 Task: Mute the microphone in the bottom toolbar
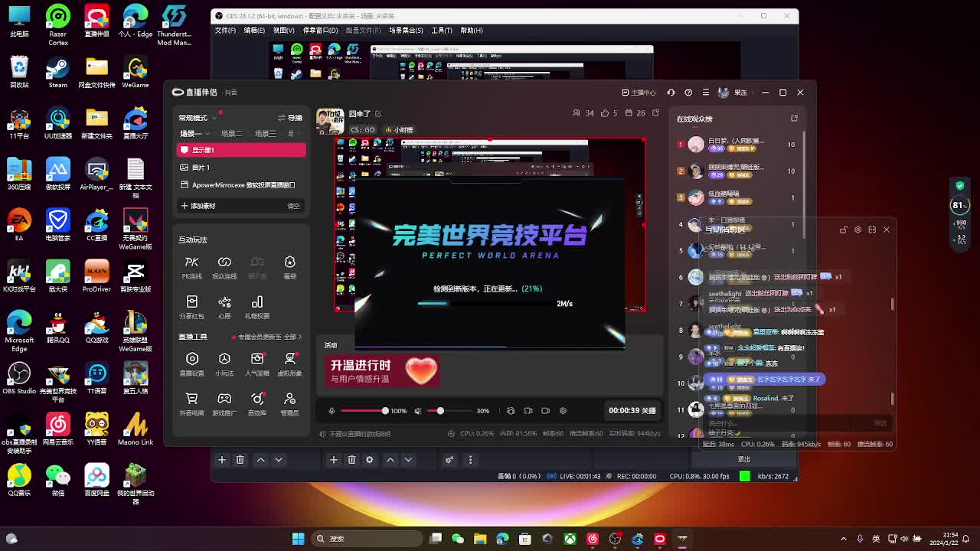coord(331,411)
